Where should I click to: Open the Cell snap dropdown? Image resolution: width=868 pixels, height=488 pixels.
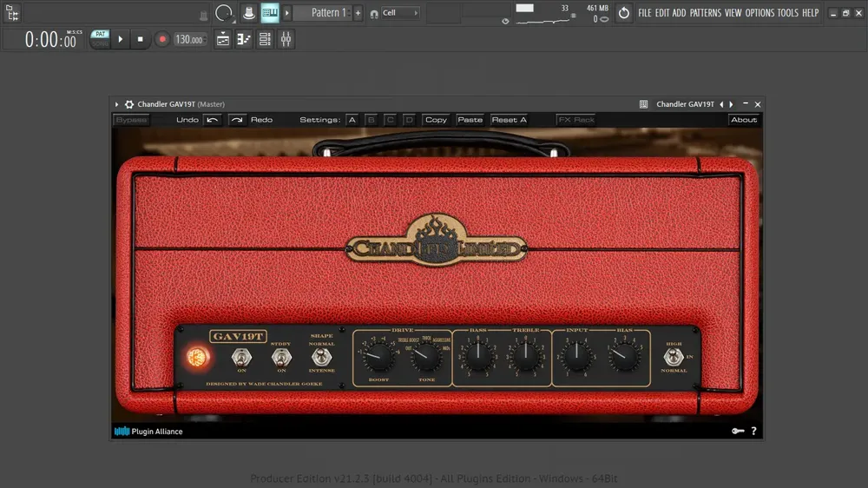(400, 13)
